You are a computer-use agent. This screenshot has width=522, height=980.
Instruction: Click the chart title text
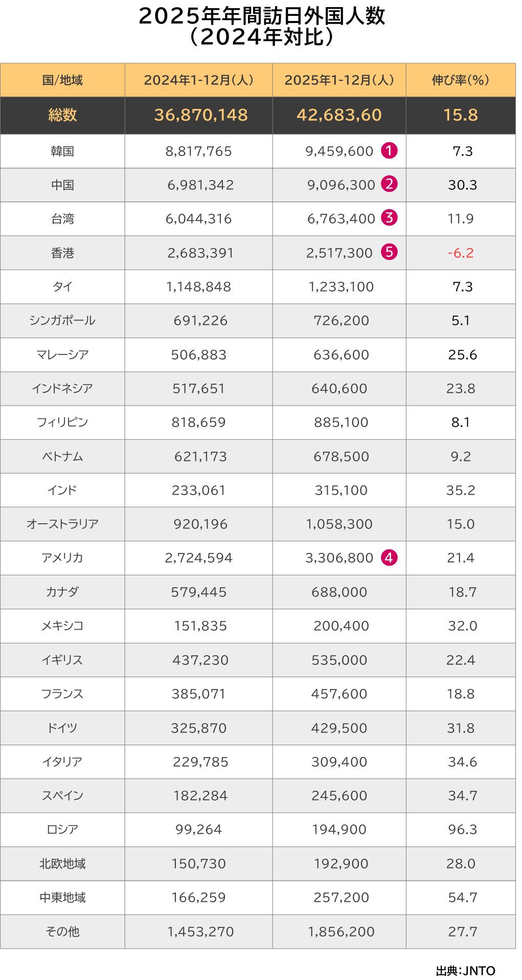coord(261,27)
